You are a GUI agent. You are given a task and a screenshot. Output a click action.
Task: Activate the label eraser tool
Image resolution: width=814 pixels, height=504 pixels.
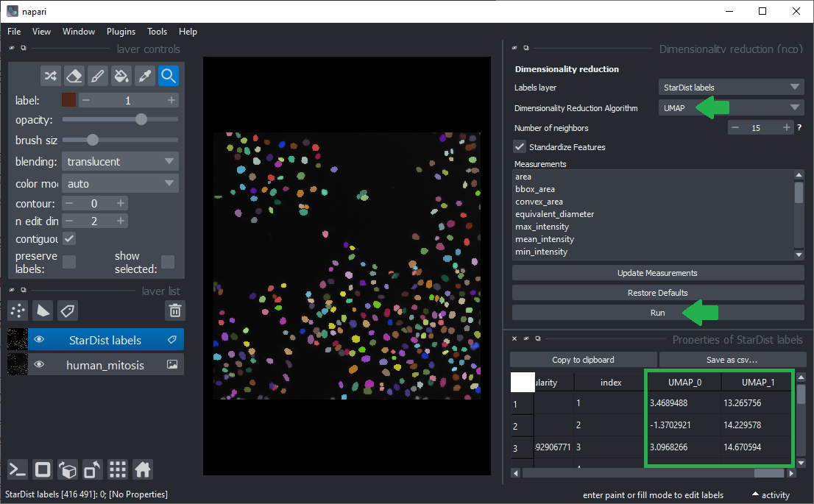[74, 76]
